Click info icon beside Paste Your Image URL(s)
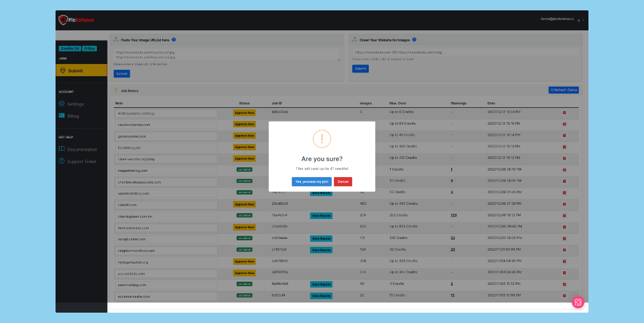Image resolution: width=644 pixels, height=323 pixels. [x=174, y=39]
